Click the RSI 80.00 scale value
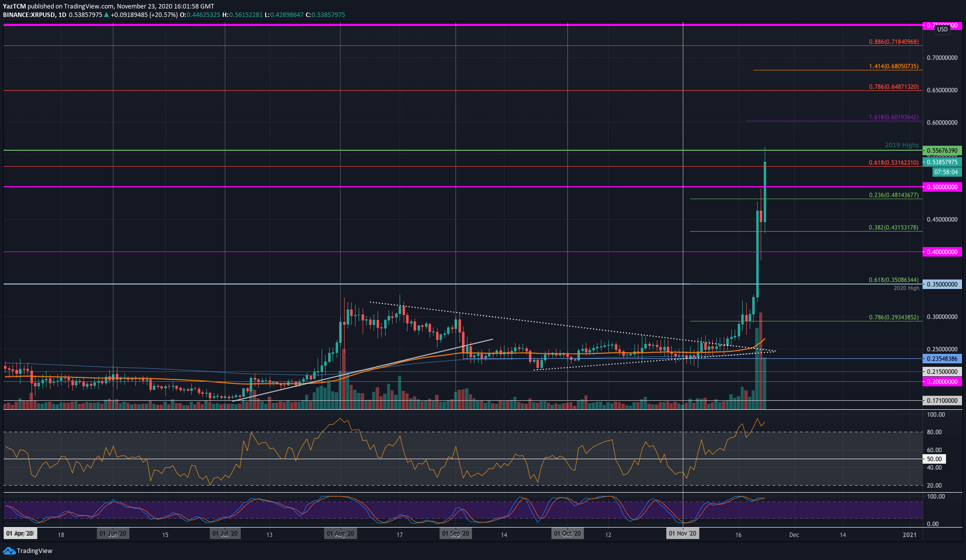966x560 pixels. point(934,432)
